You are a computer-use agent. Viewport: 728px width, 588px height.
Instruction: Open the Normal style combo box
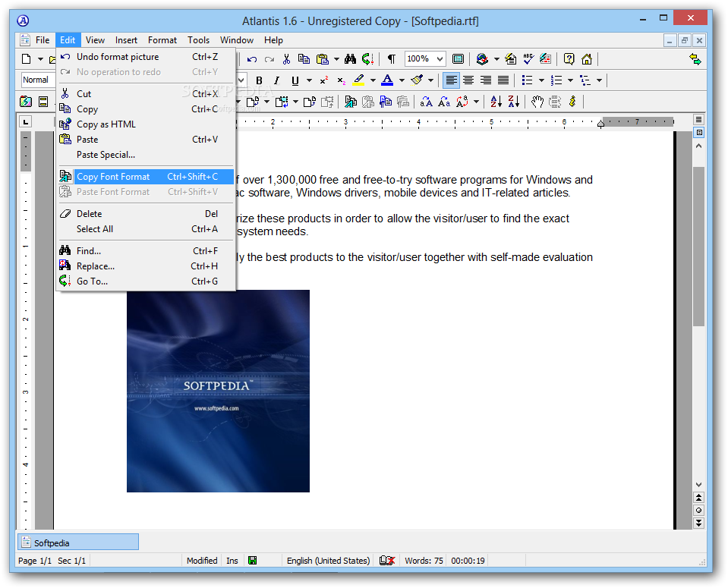37,80
